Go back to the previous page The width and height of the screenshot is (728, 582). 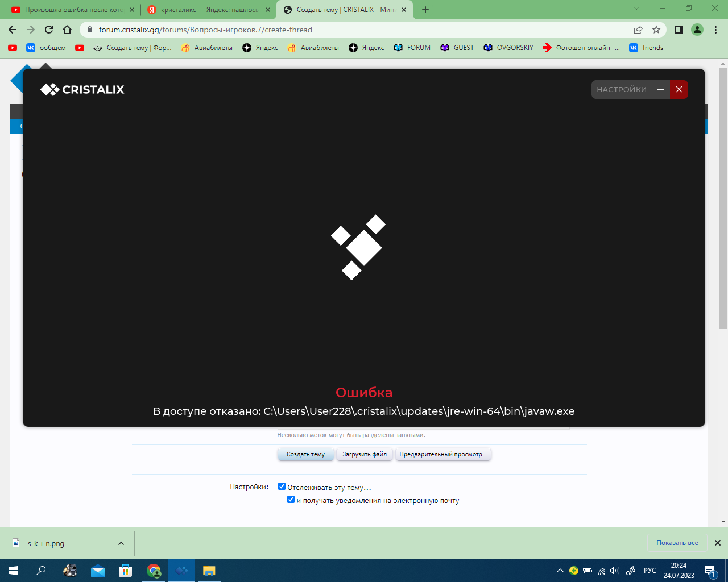tap(13, 30)
